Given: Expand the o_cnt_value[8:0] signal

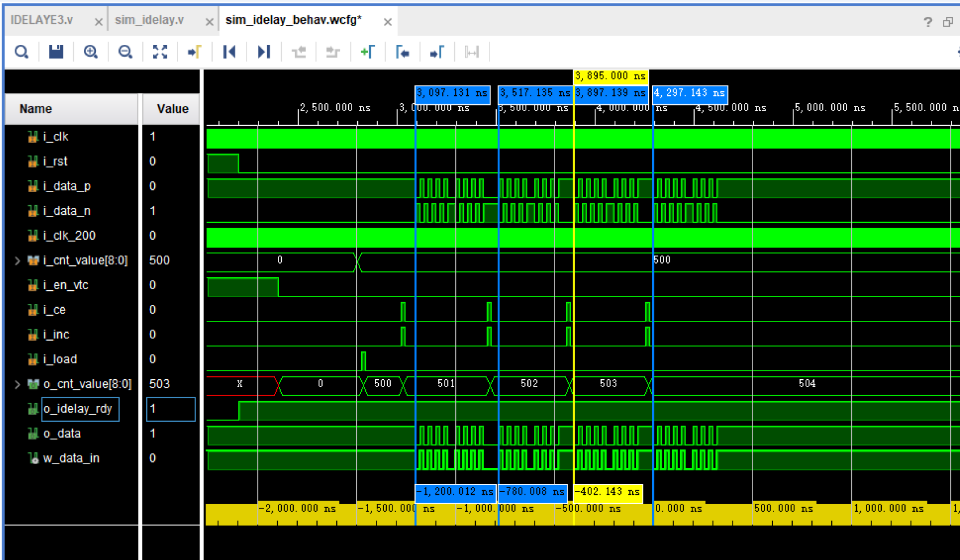Looking at the screenshot, I should pos(17,384).
